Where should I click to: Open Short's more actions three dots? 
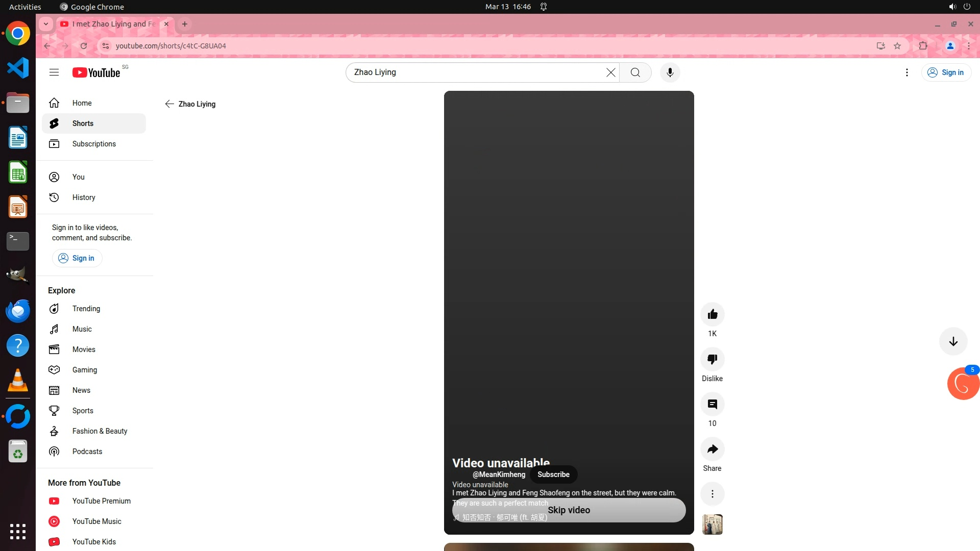coord(712,494)
